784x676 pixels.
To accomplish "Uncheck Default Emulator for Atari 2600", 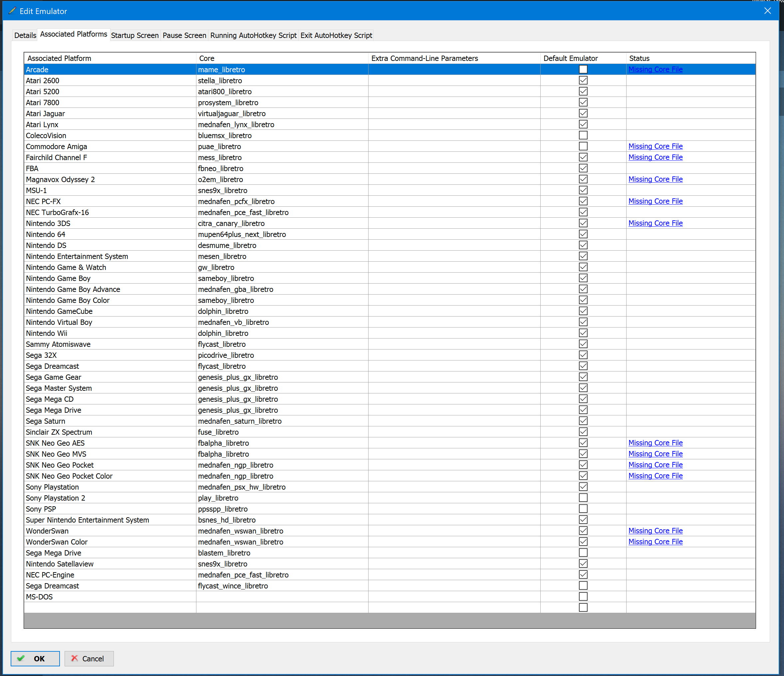I will 583,80.
